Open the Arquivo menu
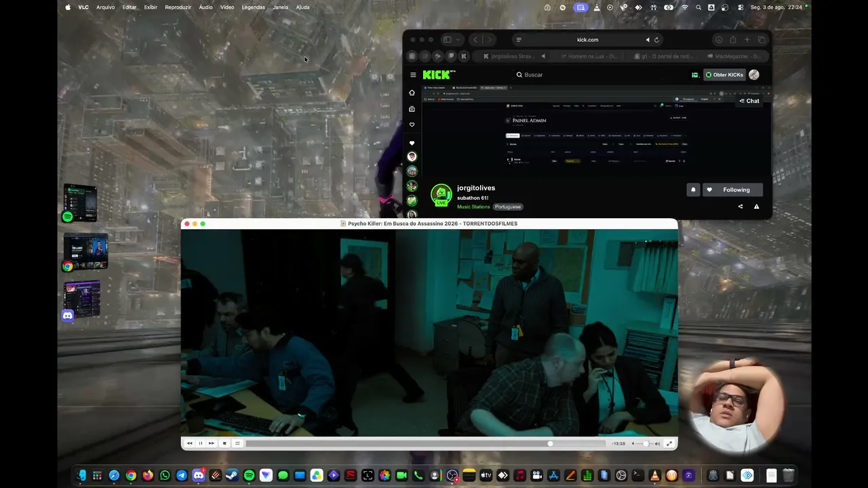Viewport: 868px width, 488px height. pyautogui.click(x=105, y=7)
